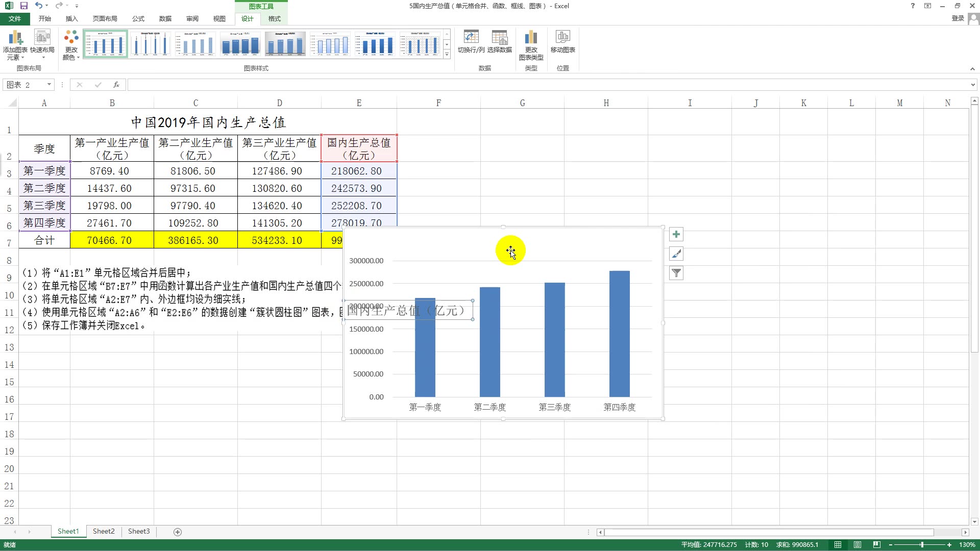980x551 pixels.
Task: Select column F header
Action: [438, 103]
